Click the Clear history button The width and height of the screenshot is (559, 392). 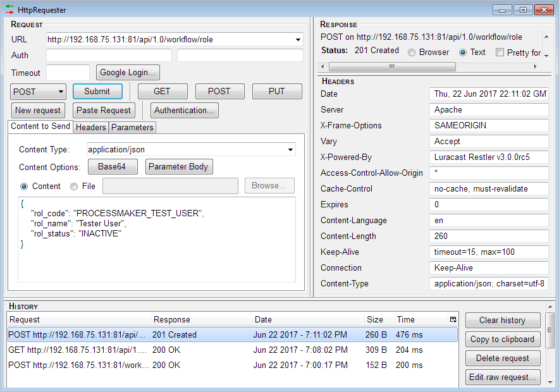(x=503, y=321)
